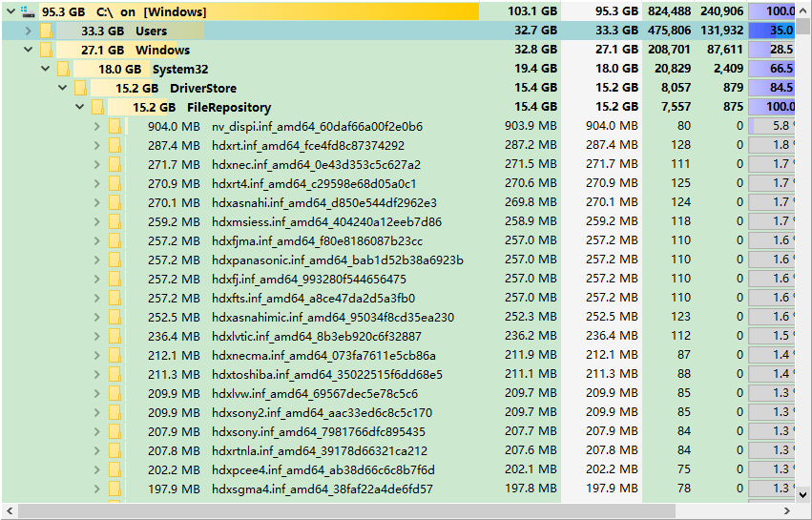Collapse the Windows folder node
This screenshot has width=812, height=520.
(28, 50)
